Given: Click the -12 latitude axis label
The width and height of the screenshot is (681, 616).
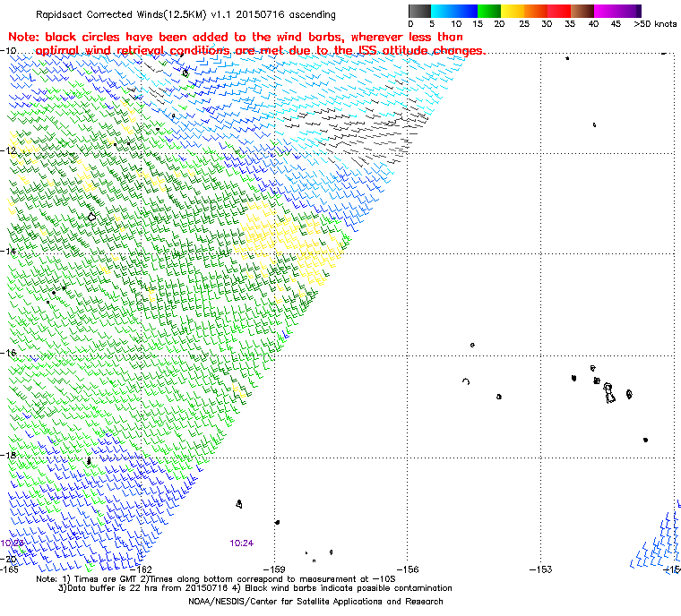Looking at the screenshot, I should pyautogui.click(x=8, y=150).
